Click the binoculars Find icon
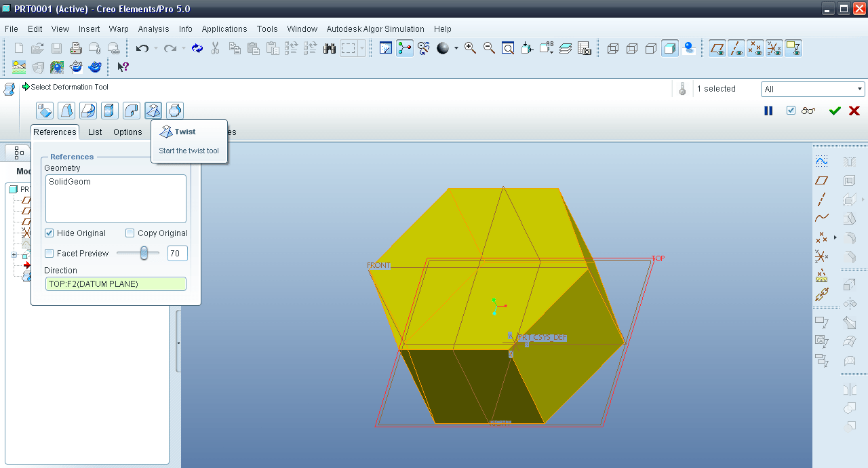 330,48
